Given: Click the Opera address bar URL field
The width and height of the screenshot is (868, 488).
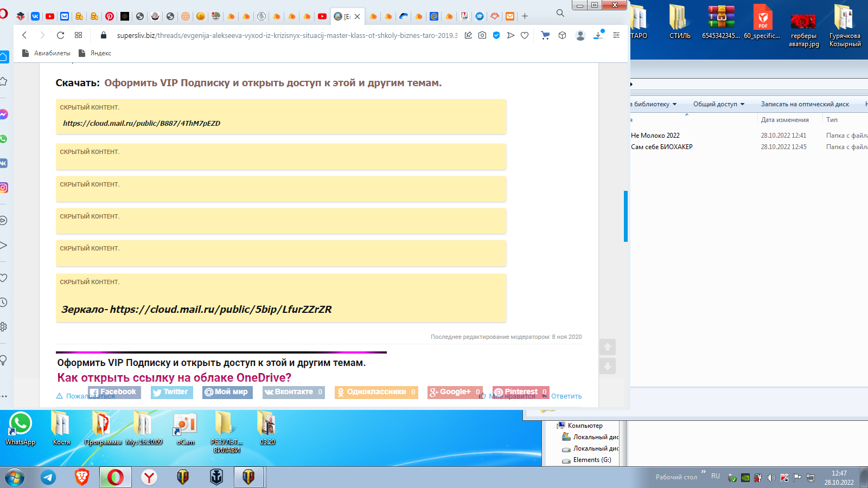Looking at the screenshot, I should tap(286, 35).
